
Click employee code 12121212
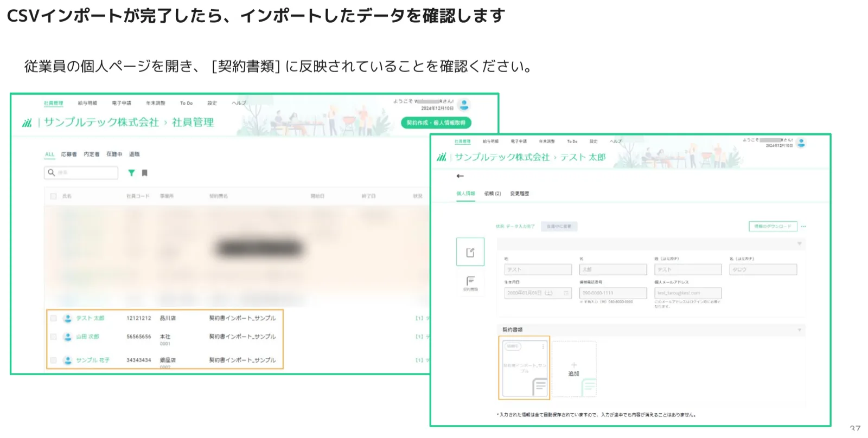(139, 318)
